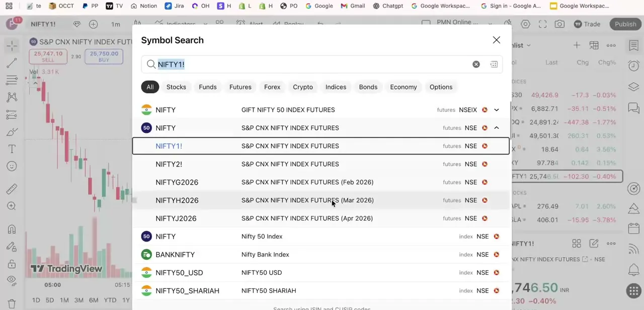Select the Bonds filter tab

[368, 87]
